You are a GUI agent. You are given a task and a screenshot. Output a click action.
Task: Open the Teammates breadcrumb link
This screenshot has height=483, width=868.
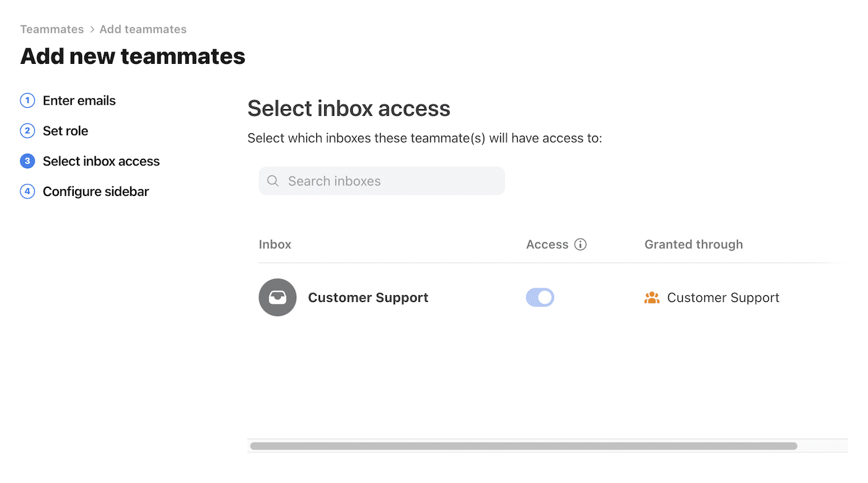52,29
